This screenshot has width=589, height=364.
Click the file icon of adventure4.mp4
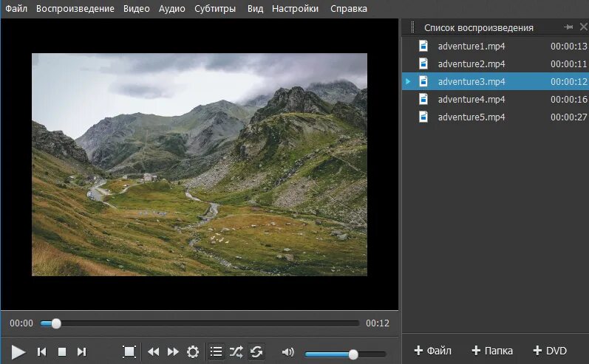click(423, 99)
